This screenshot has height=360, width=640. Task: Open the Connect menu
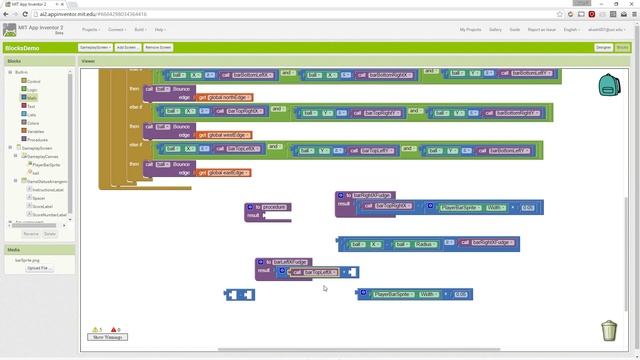coord(117,30)
